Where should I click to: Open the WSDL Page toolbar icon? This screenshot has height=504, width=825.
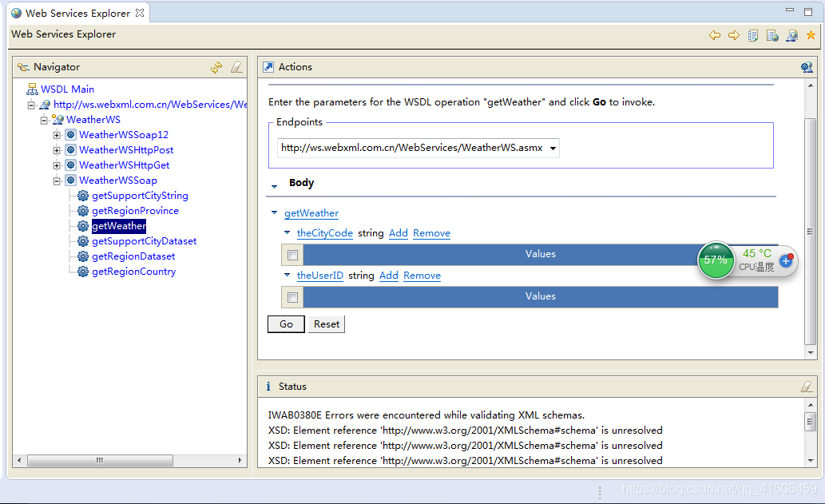click(x=791, y=35)
